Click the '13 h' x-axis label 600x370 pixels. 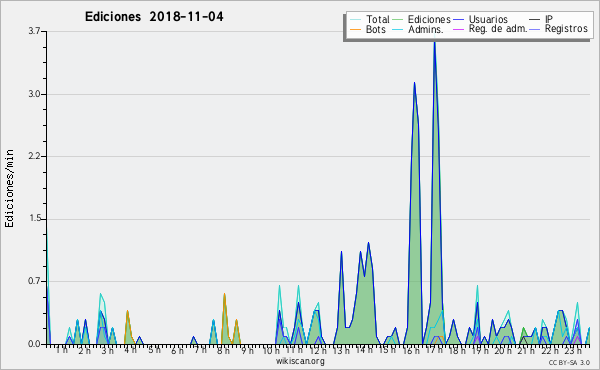[341, 350]
